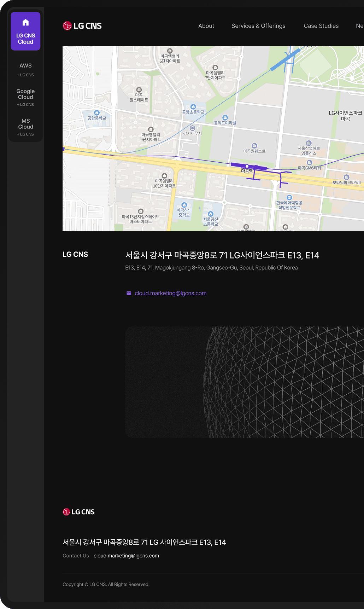364x609 pixels.
Task: Click the 강서세무서 map marker
Action: (192, 128)
